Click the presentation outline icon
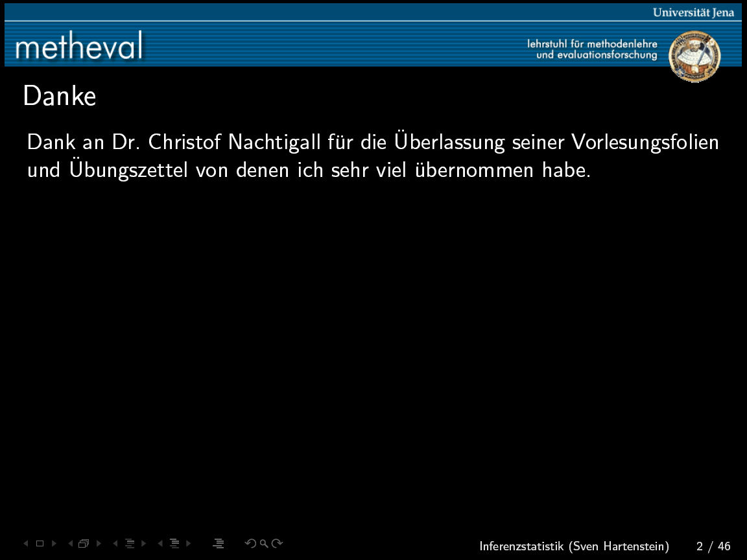This screenshot has height=560, width=747. (219, 544)
